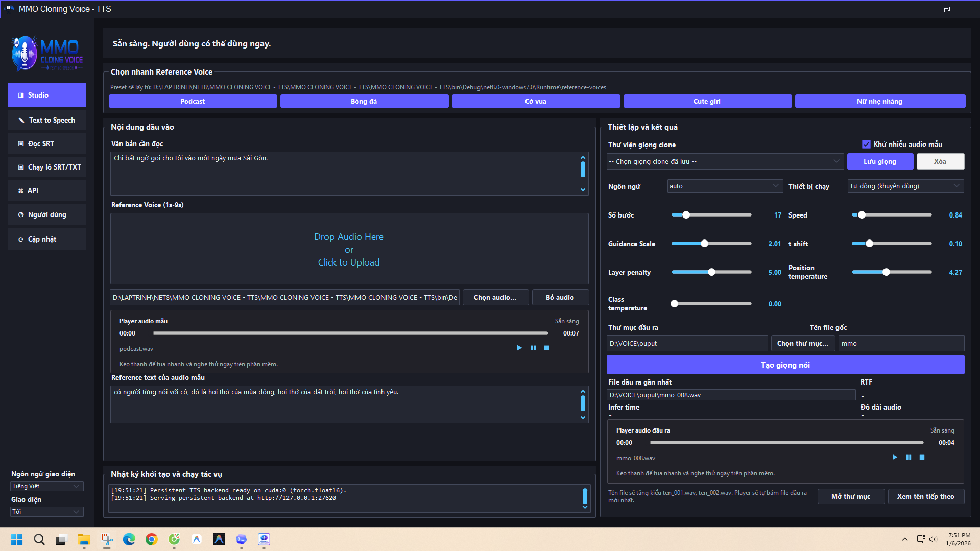Open Ngôn ngữ language dropdown (auto)

point(725,186)
